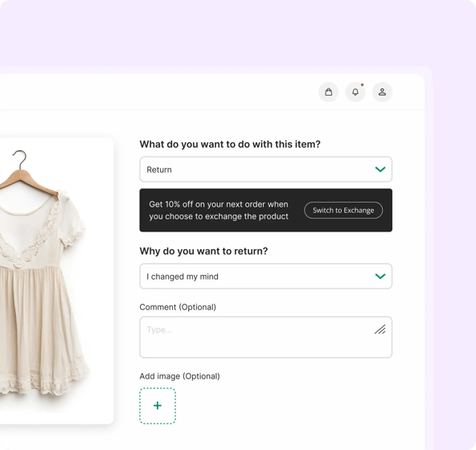The width and height of the screenshot is (476, 450).
Task: Focus the Comment 'Type...' text area
Action: click(265, 337)
